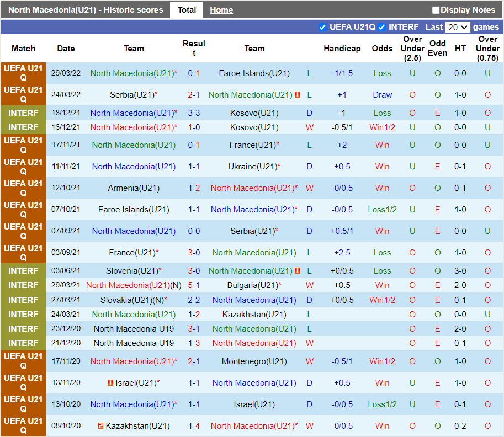Screen dimensions: 504x437
Task: Select the Total tab
Action: pyautogui.click(x=187, y=10)
